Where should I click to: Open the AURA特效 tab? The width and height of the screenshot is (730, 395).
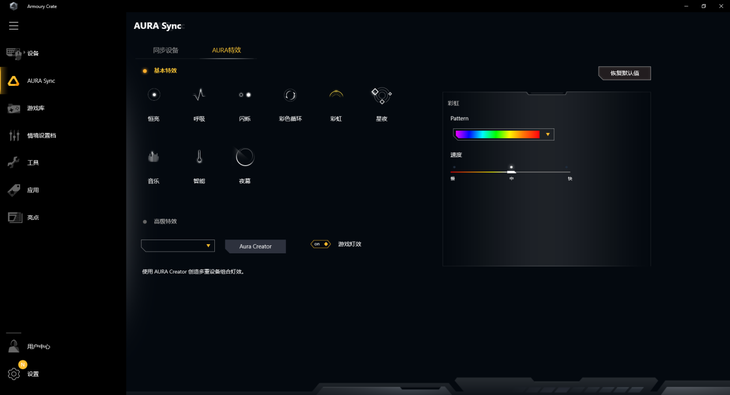point(226,50)
